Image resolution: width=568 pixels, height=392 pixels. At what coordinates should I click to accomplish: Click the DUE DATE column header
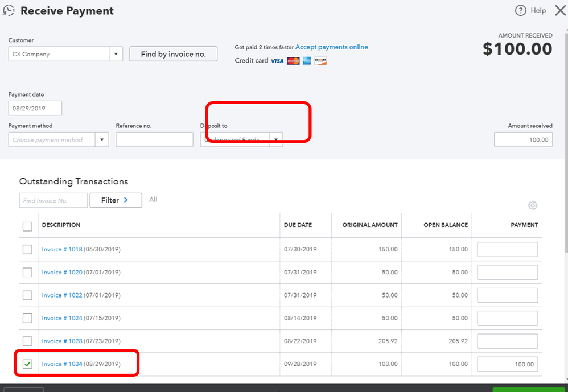point(298,225)
